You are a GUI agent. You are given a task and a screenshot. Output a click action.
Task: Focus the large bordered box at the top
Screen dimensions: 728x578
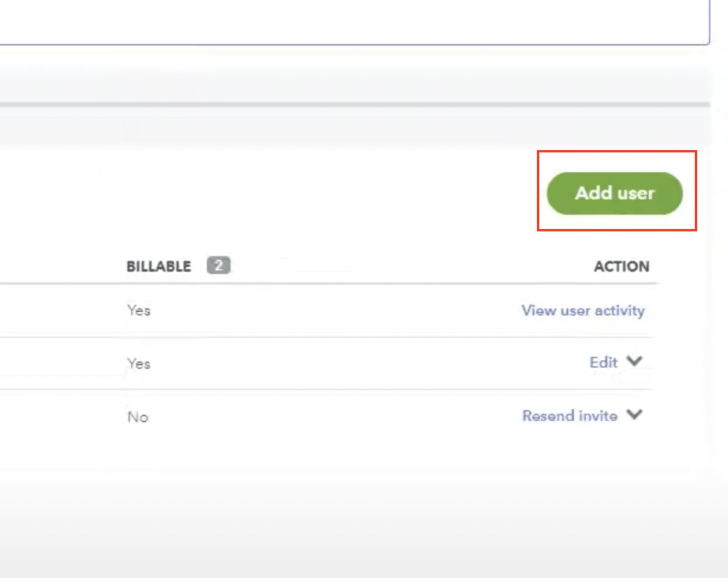point(355,22)
